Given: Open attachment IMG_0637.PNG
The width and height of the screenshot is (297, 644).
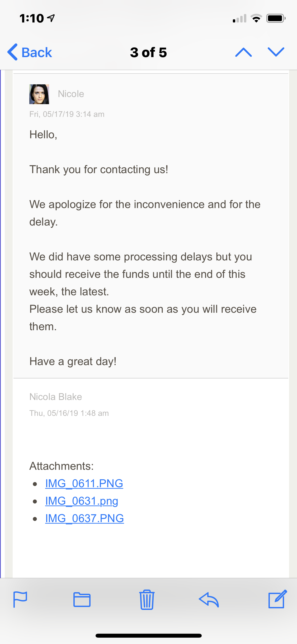Looking at the screenshot, I should point(84,518).
